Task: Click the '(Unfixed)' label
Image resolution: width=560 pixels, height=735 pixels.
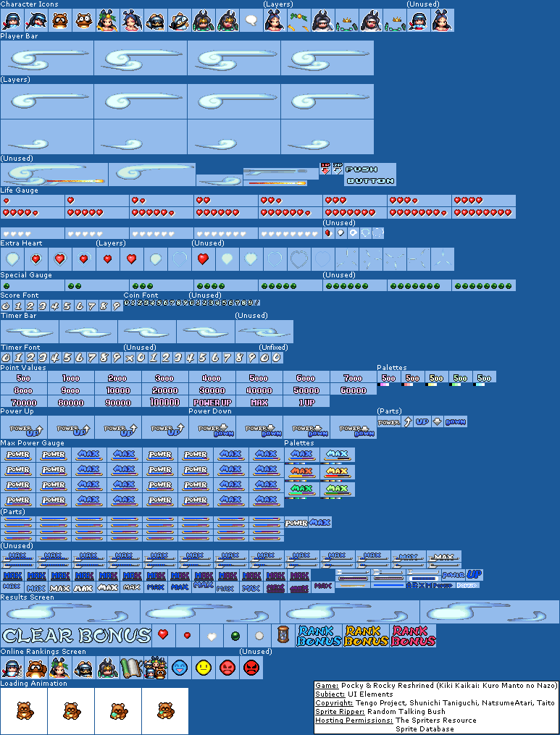Action: tap(273, 347)
